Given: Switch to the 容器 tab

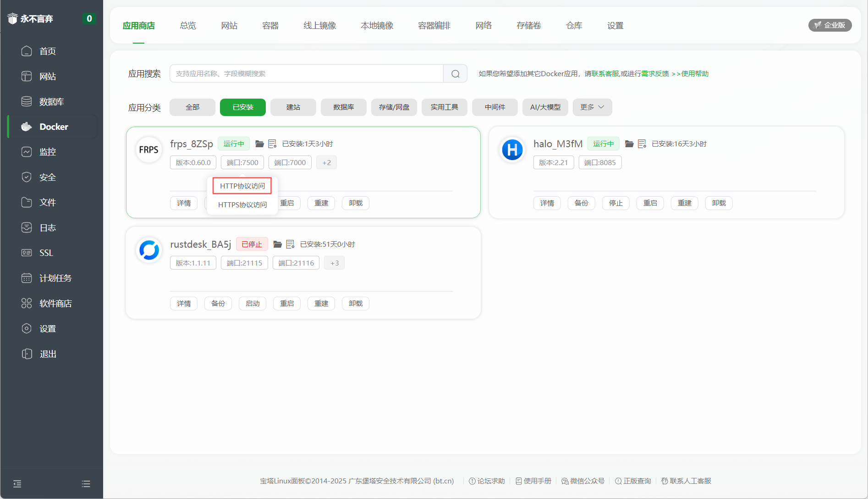Looking at the screenshot, I should (x=270, y=26).
